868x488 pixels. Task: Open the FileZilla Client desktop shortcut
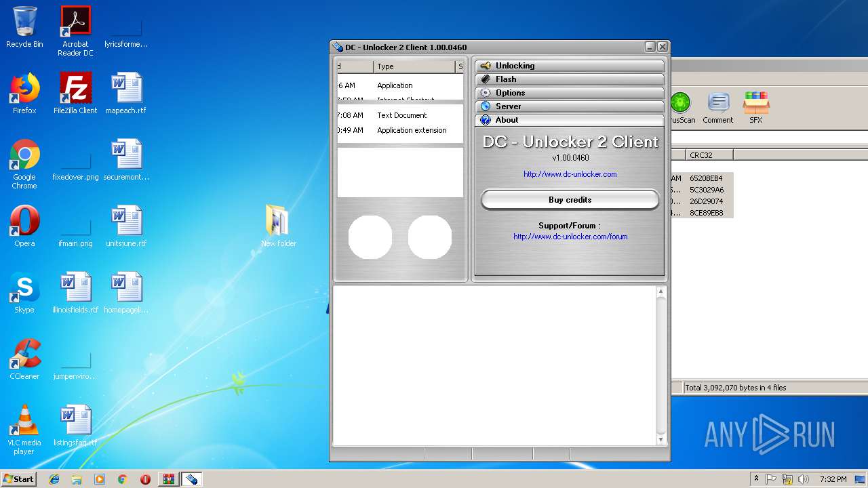[x=75, y=94]
